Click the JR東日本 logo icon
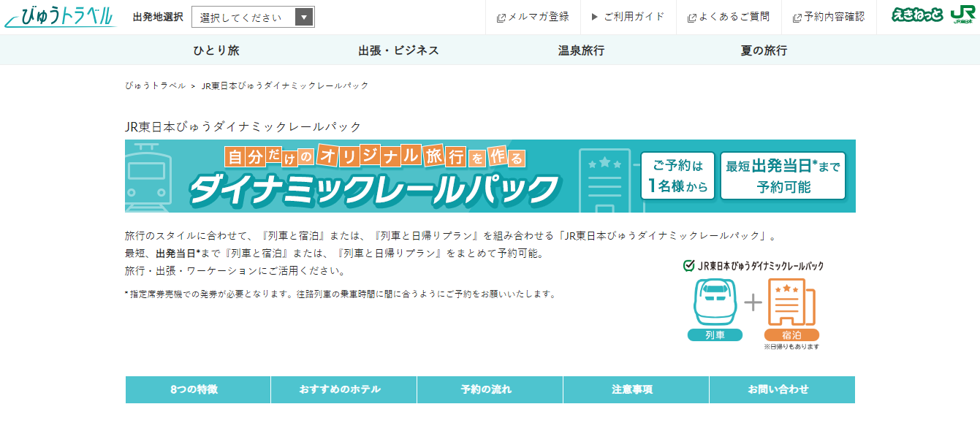 click(962, 15)
